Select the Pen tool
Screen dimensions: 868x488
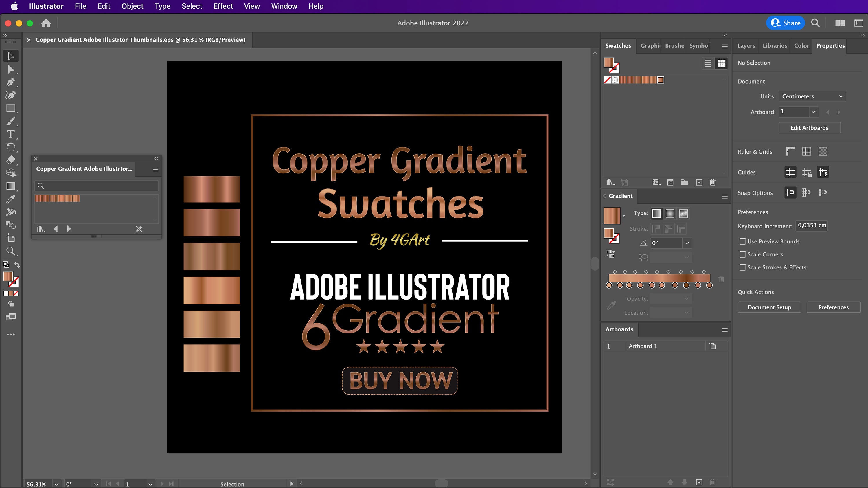[11, 82]
